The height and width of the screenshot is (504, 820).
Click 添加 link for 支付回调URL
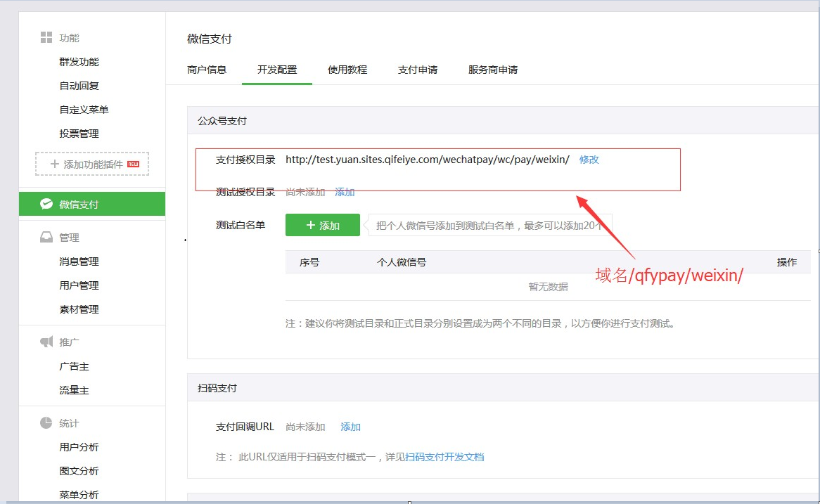pyautogui.click(x=350, y=427)
